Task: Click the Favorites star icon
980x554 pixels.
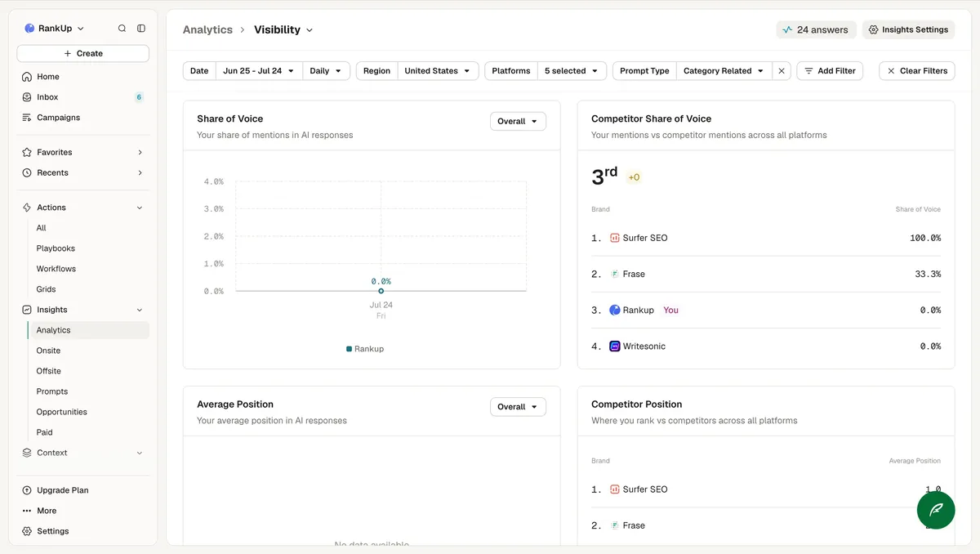Action: point(28,153)
